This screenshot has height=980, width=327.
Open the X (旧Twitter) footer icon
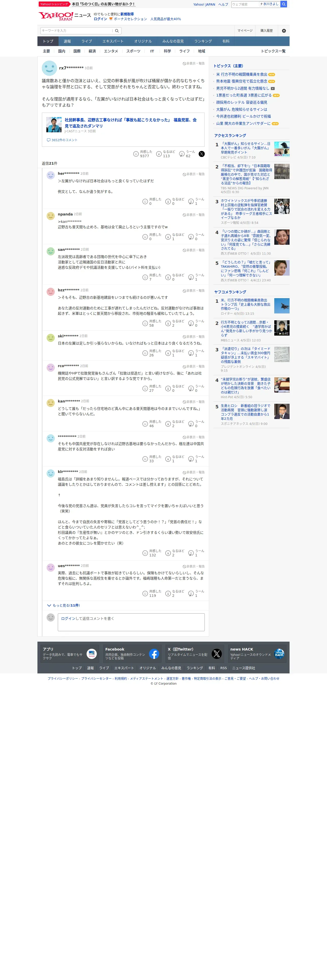tap(217, 654)
